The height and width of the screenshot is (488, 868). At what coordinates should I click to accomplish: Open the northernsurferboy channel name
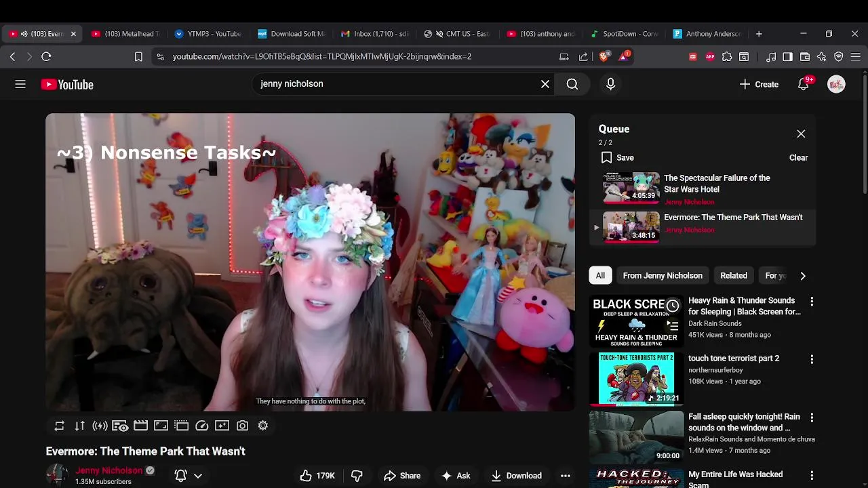715,370
